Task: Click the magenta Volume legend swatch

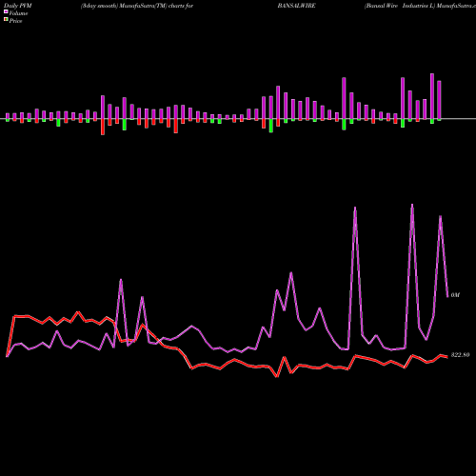Action: [x=6, y=11]
